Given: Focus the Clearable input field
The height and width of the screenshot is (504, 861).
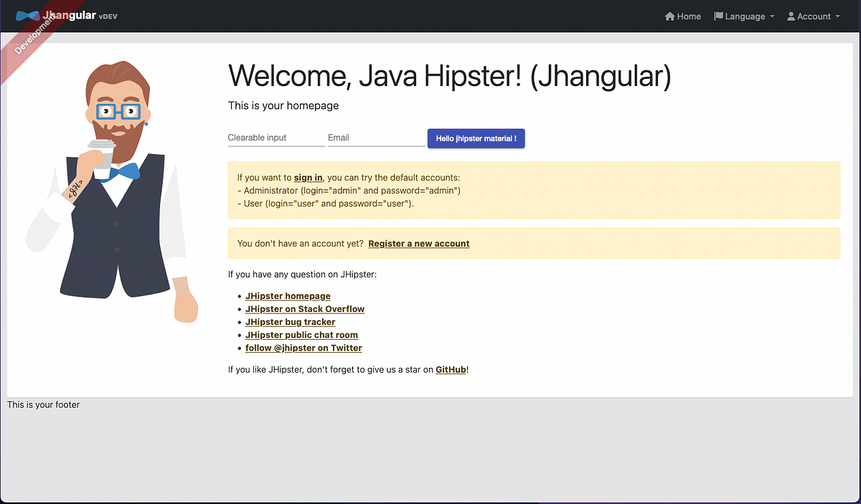Looking at the screenshot, I should pyautogui.click(x=276, y=138).
